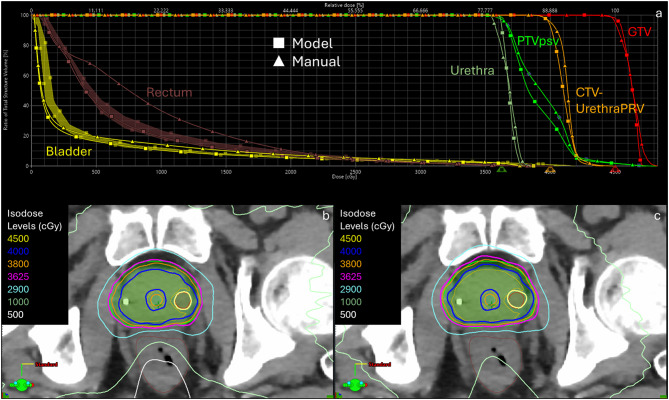Click the 'Bladder' curve label

tap(69, 151)
